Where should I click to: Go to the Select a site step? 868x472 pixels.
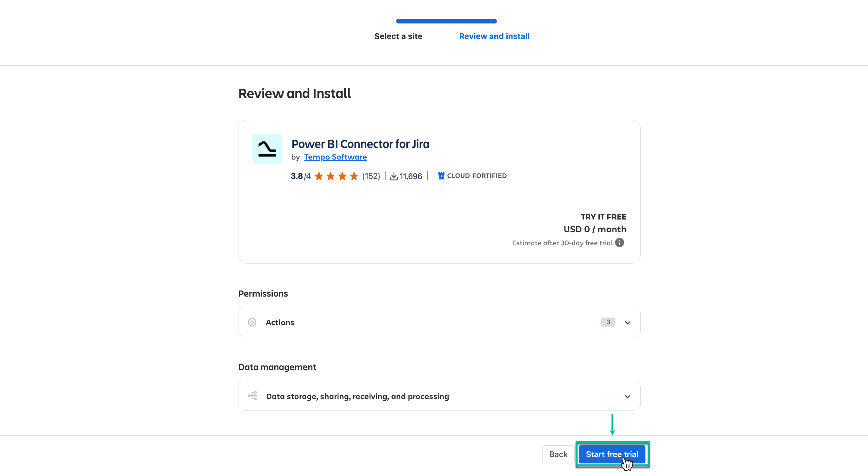tap(398, 36)
